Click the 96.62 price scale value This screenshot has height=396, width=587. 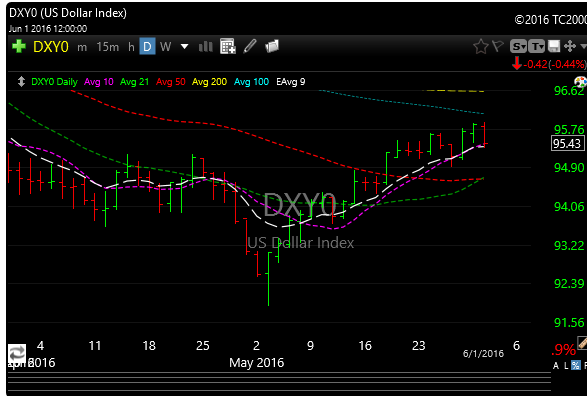[569, 91]
